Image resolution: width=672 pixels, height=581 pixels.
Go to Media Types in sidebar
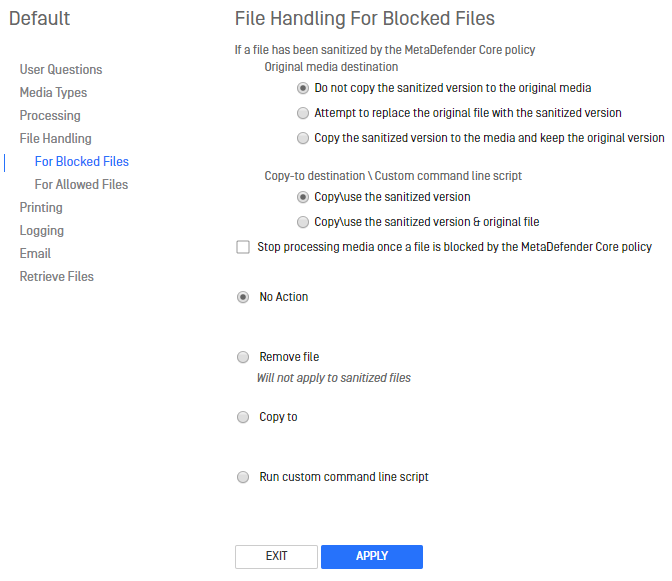pos(53,93)
